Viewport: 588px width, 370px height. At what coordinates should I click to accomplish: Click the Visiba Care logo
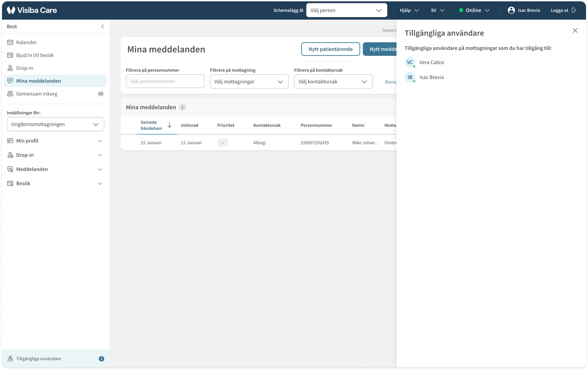click(32, 10)
